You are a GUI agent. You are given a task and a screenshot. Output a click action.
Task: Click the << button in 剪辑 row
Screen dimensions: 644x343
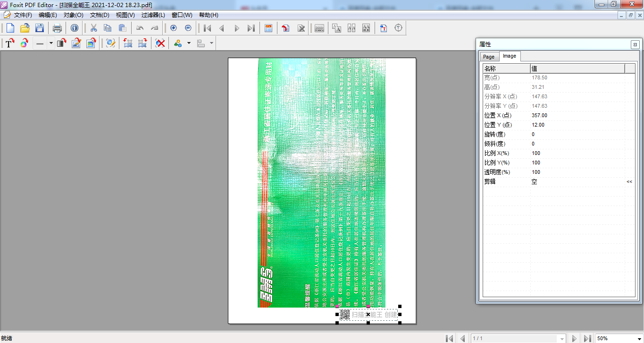(629, 181)
